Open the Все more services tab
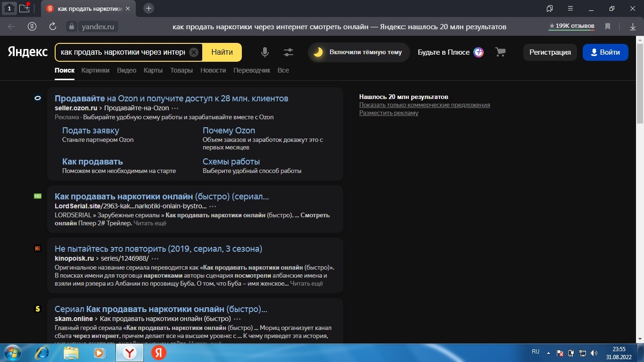The height and width of the screenshot is (362, 644). click(283, 70)
